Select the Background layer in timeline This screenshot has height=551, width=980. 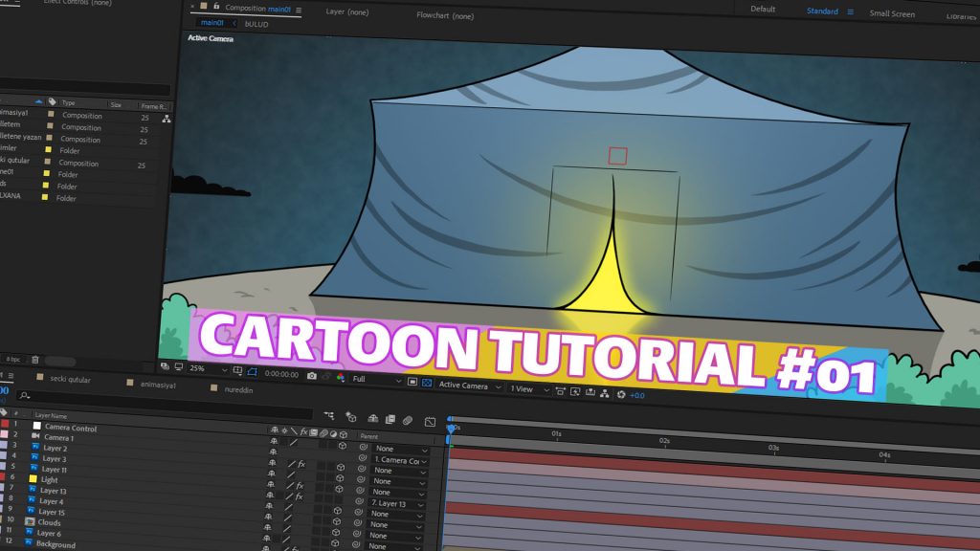pos(56,544)
